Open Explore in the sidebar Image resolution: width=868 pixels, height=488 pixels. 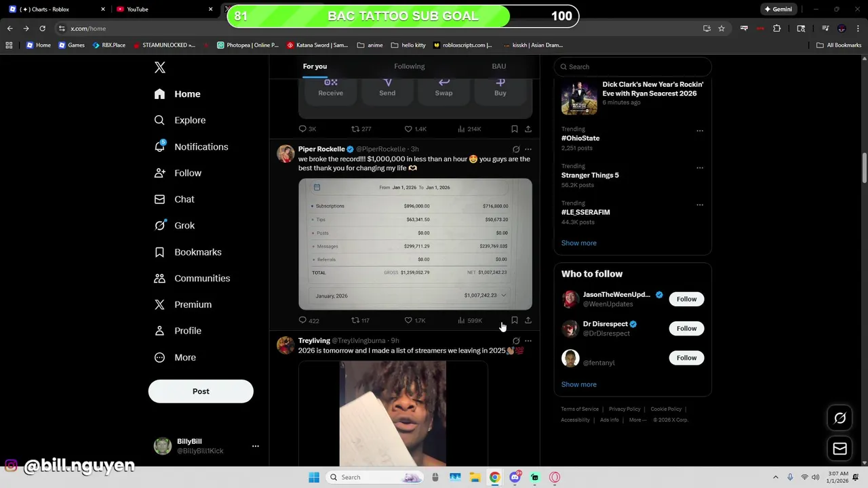pyautogui.click(x=180, y=120)
